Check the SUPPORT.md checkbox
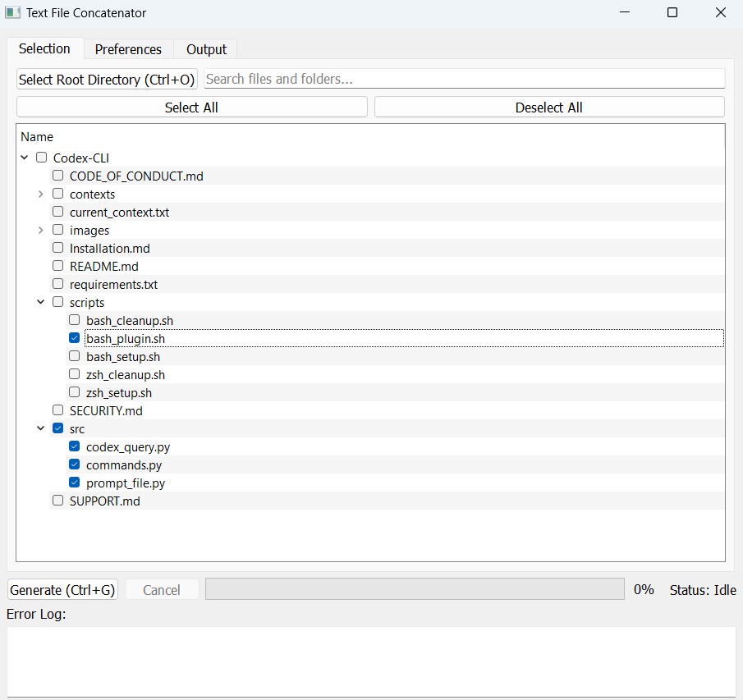Image resolution: width=743 pixels, height=700 pixels. [x=57, y=501]
